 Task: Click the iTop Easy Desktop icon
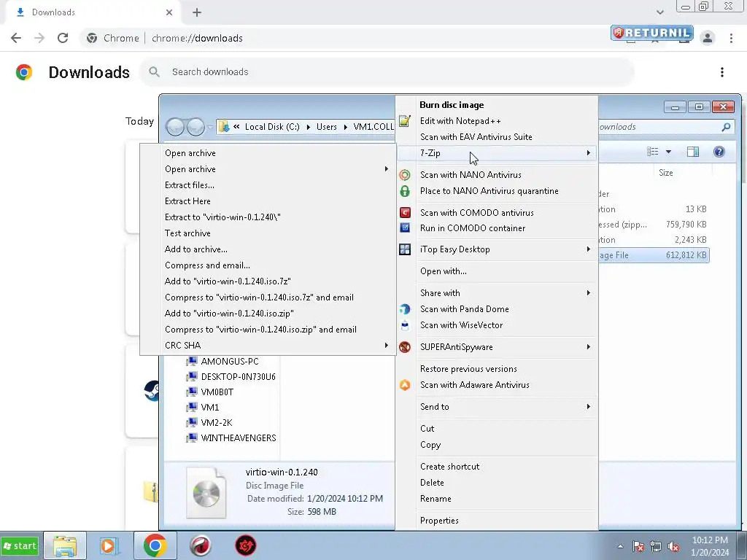tap(404, 249)
